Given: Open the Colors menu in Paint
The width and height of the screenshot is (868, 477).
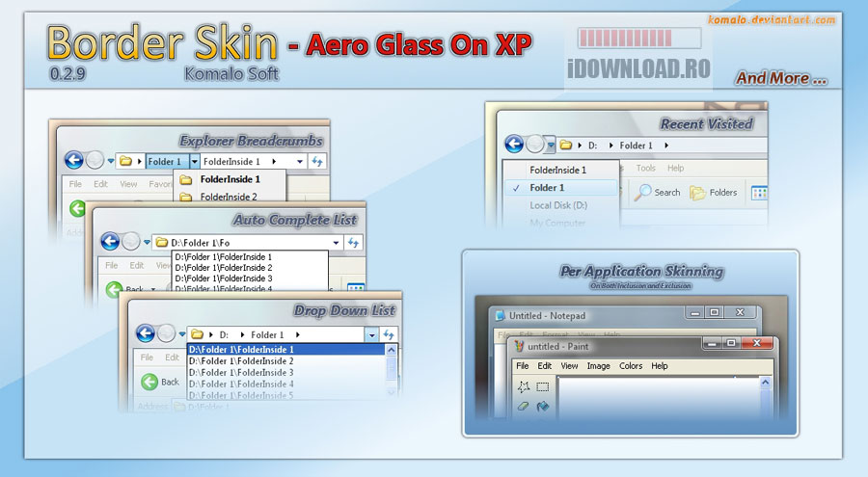Looking at the screenshot, I should pos(631,366).
